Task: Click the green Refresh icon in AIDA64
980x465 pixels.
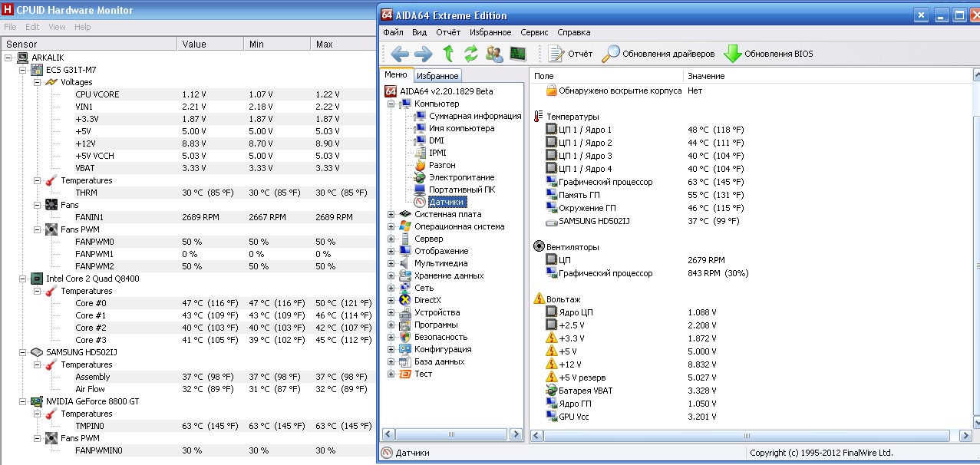Action: click(x=471, y=54)
